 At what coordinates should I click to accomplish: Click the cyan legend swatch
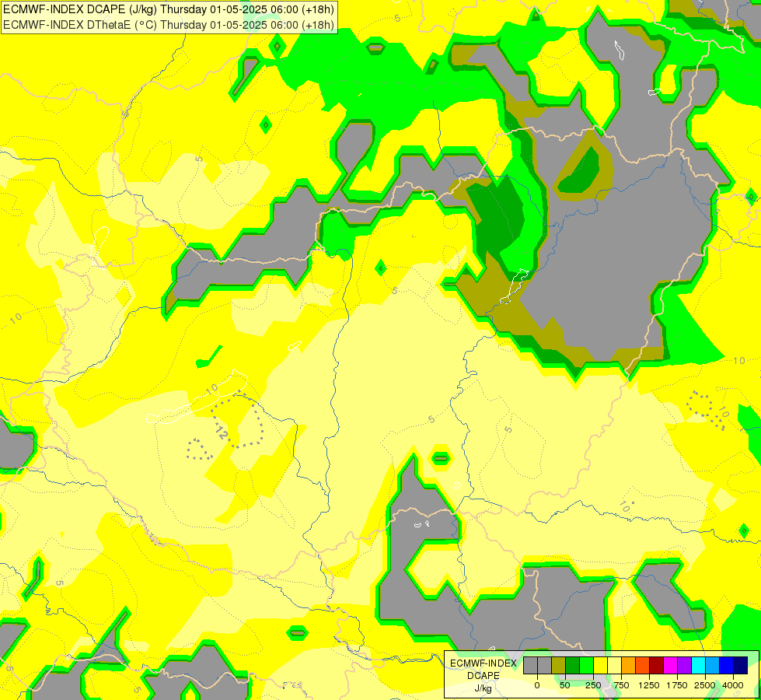click(x=698, y=665)
